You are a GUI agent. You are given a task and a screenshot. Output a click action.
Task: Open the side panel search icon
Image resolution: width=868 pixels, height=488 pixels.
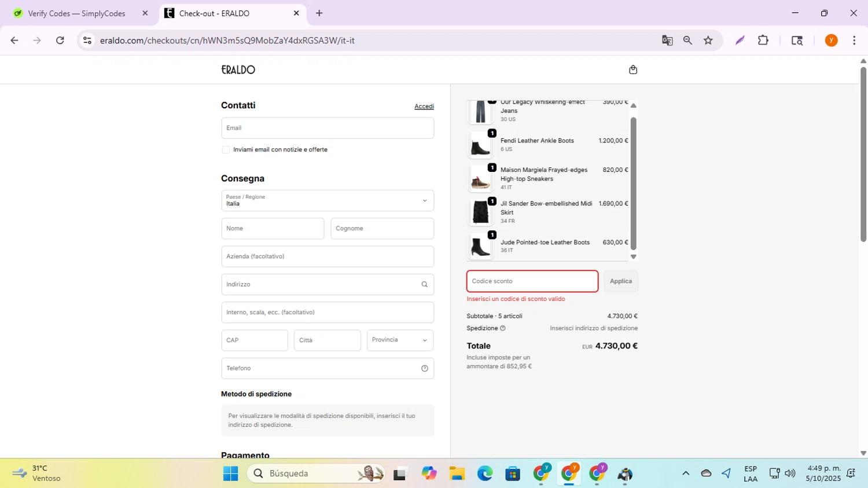click(797, 41)
